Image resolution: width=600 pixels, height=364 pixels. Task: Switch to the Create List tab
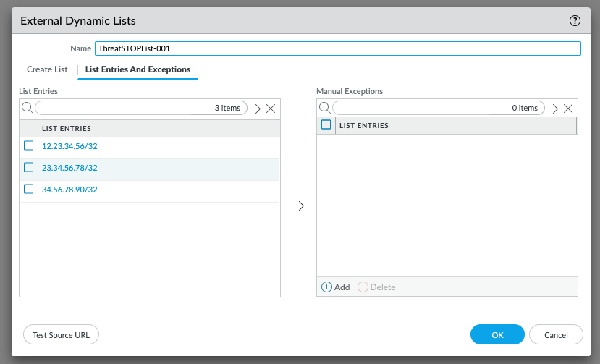(47, 69)
